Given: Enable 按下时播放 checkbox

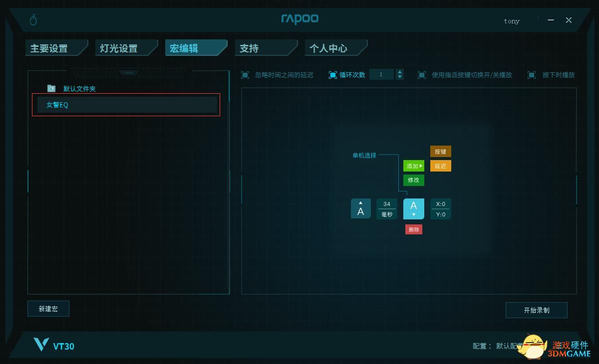Looking at the screenshot, I should coord(531,75).
